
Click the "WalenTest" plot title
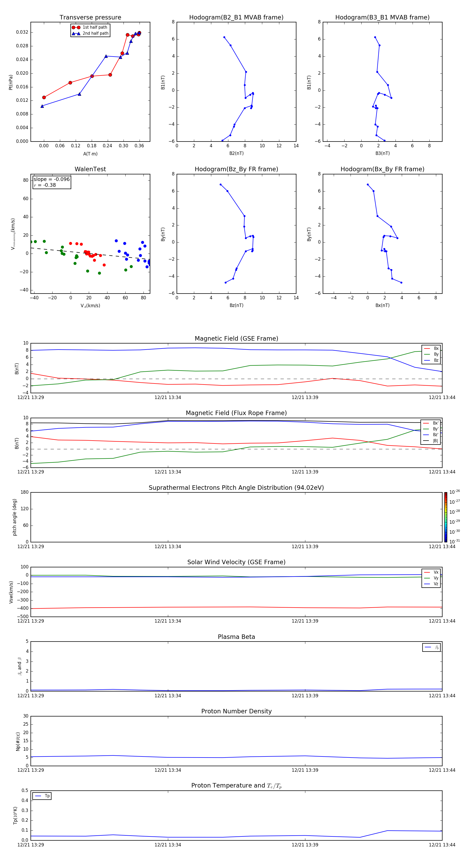tap(90, 169)
